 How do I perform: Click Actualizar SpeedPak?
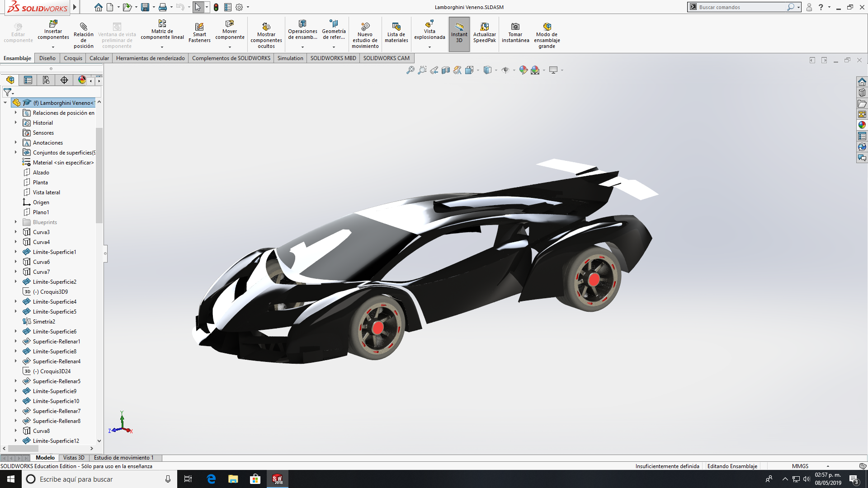tap(485, 33)
